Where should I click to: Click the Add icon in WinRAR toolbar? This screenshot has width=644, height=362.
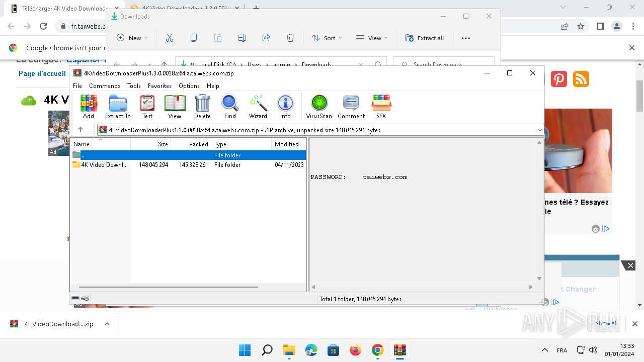click(89, 107)
